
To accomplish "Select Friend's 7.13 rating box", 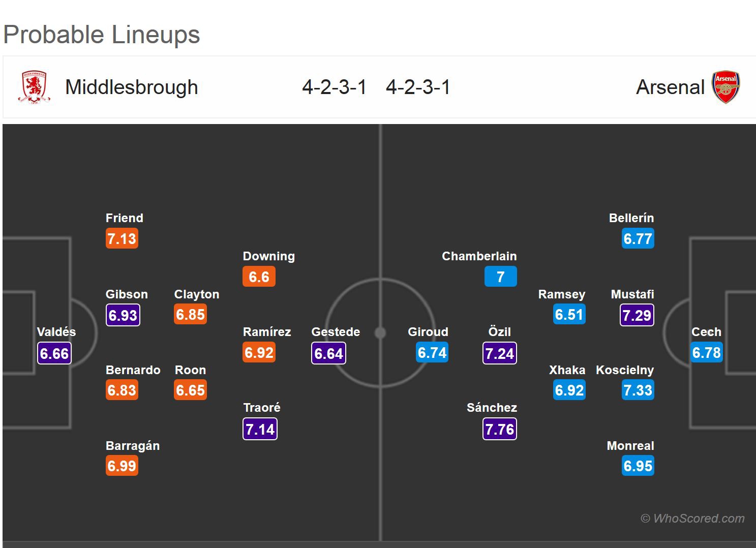I will pos(122,238).
